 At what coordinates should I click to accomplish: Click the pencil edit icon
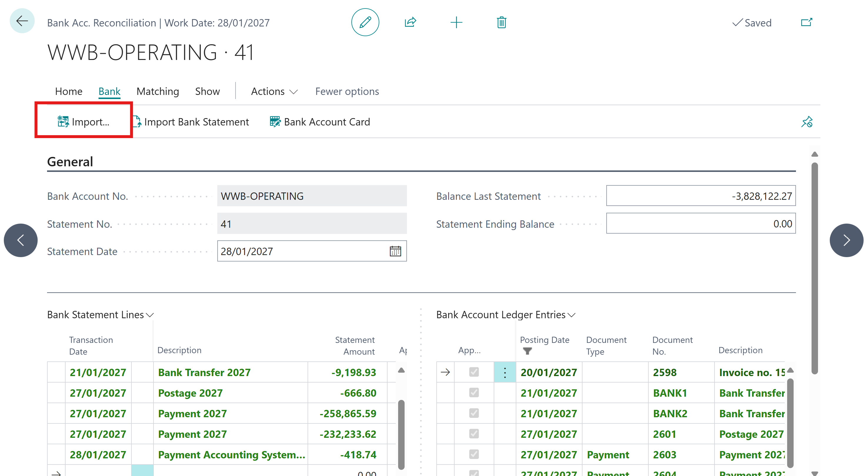tap(365, 22)
